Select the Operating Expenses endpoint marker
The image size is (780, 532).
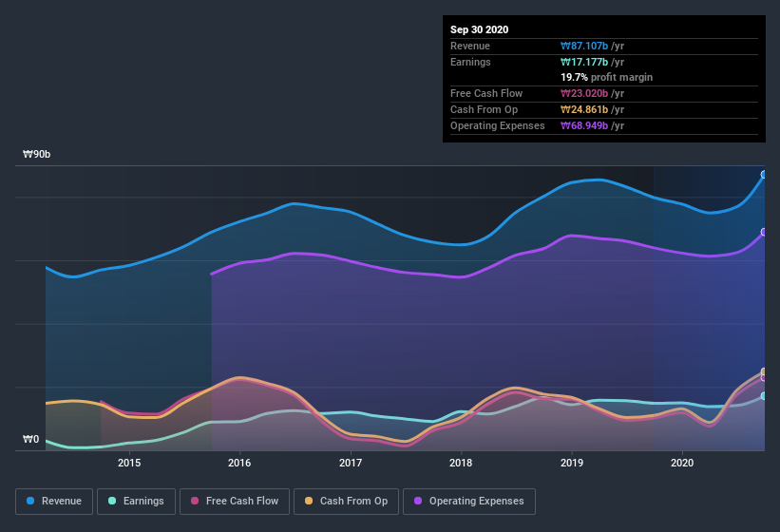764,232
